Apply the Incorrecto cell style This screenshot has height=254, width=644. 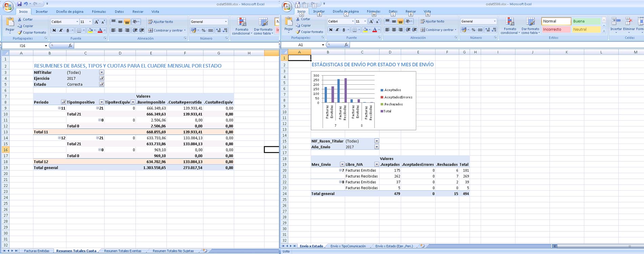(x=556, y=29)
